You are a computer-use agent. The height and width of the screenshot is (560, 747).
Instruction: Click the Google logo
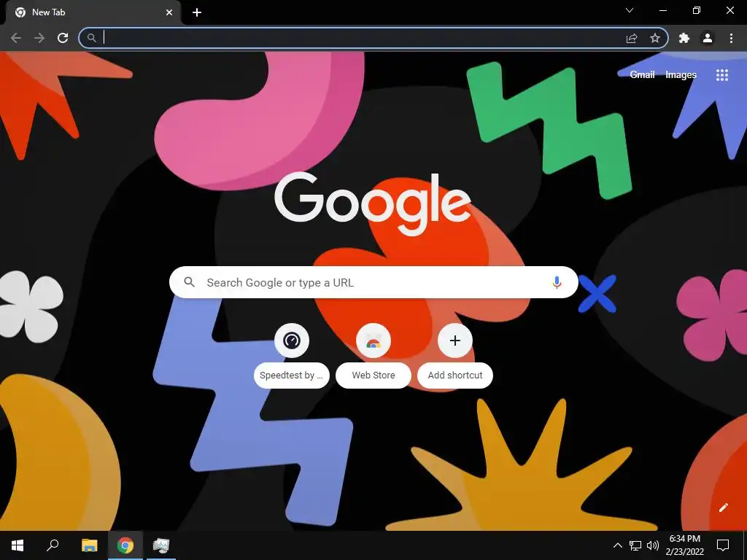point(373,204)
